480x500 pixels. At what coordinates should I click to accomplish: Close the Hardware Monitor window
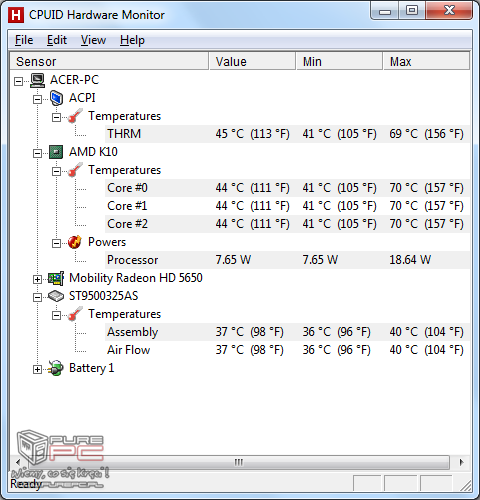pos(449,11)
